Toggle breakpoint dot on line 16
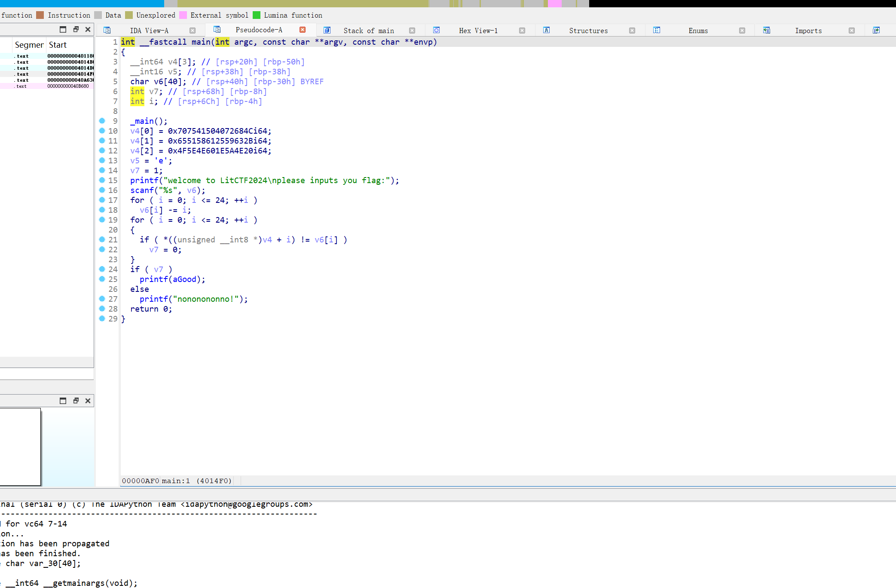Screen dimensions: 896x588 (102, 190)
